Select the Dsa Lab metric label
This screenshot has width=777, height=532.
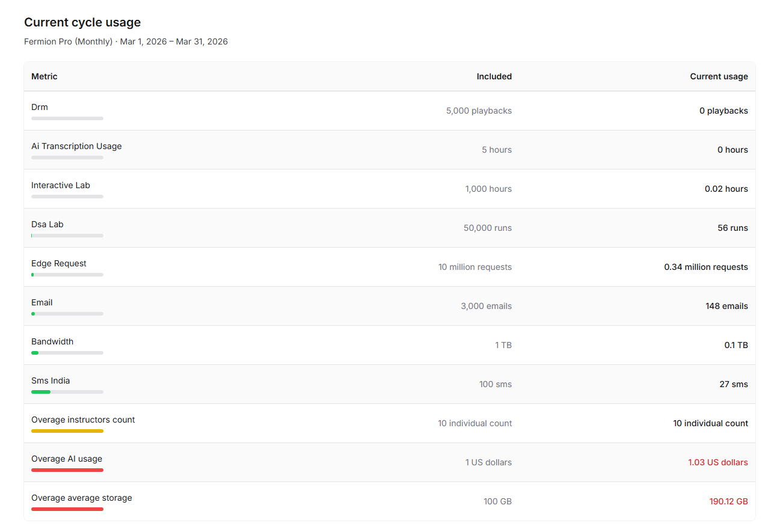tap(48, 224)
